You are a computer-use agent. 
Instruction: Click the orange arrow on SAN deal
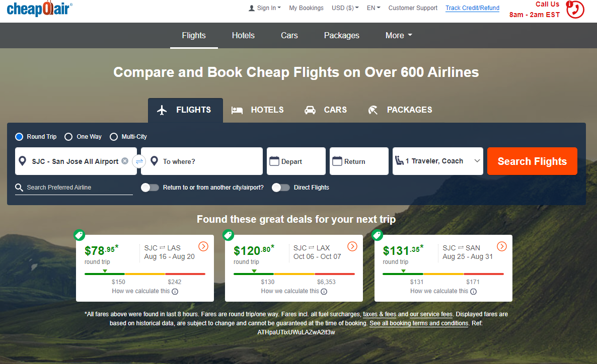502,246
